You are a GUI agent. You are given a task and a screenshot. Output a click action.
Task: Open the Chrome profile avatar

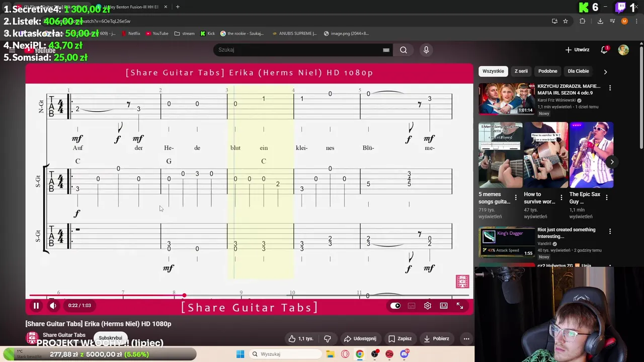click(x=624, y=21)
